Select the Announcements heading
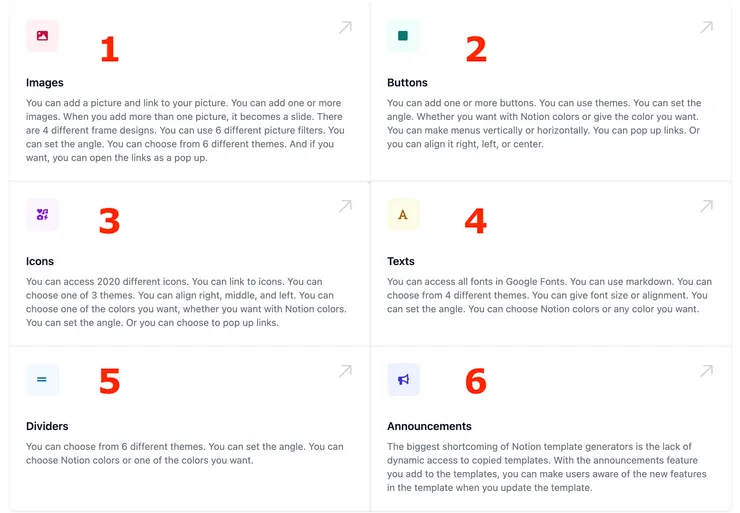Screen dimensions: 740x513 (429, 426)
